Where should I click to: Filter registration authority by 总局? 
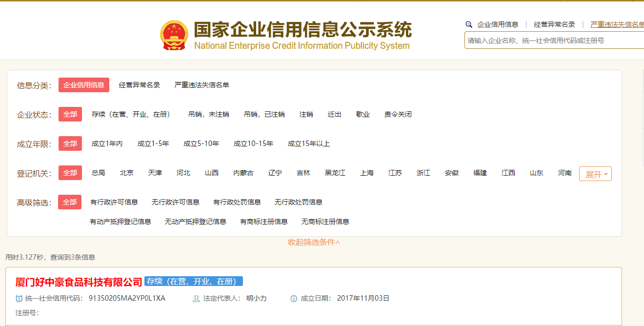99,173
